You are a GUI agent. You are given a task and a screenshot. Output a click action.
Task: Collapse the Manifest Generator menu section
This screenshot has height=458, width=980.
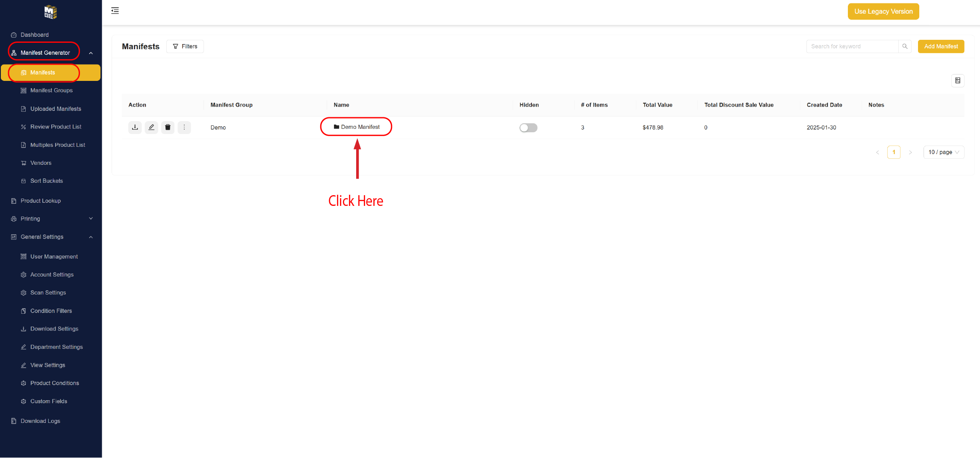(91, 53)
